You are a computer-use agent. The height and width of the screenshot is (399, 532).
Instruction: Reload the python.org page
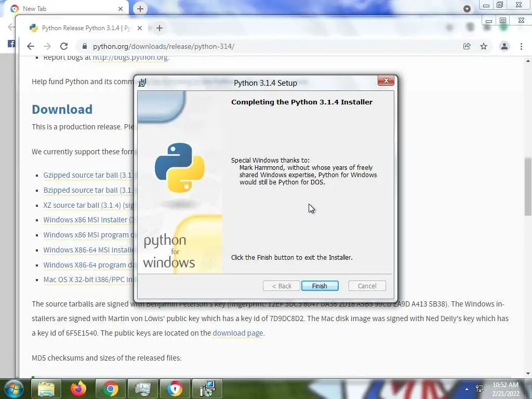(64, 46)
